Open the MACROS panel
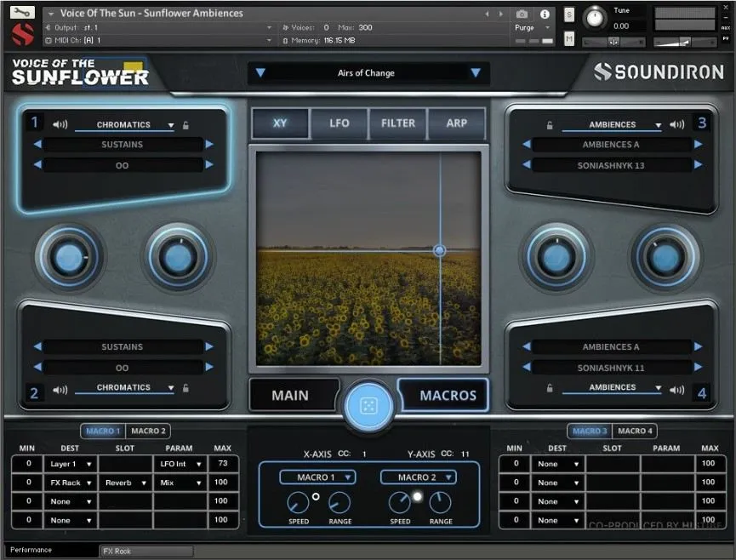736x560 pixels. (x=444, y=395)
